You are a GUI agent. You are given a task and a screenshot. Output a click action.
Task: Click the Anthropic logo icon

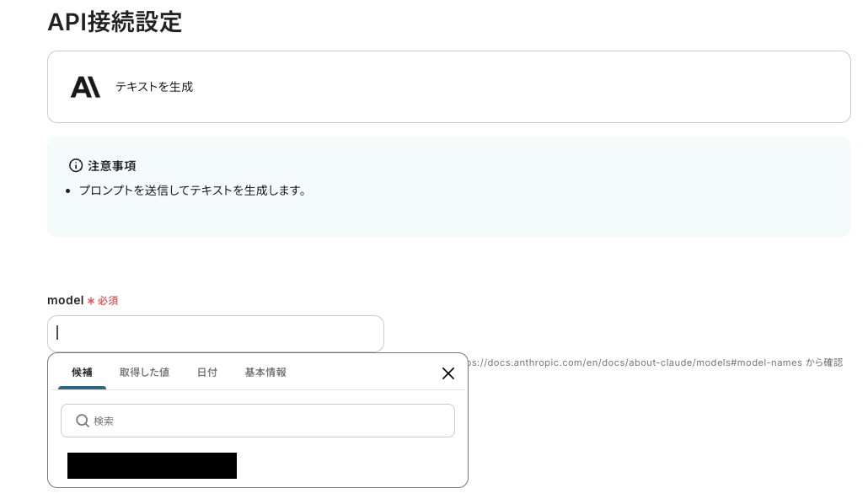point(85,85)
